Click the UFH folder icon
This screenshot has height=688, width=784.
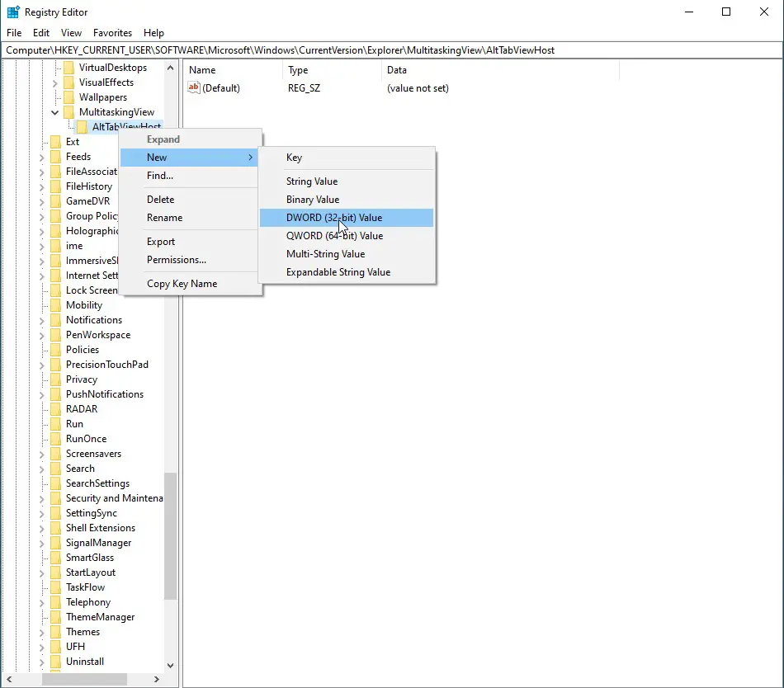pyautogui.click(x=55, y=647)
